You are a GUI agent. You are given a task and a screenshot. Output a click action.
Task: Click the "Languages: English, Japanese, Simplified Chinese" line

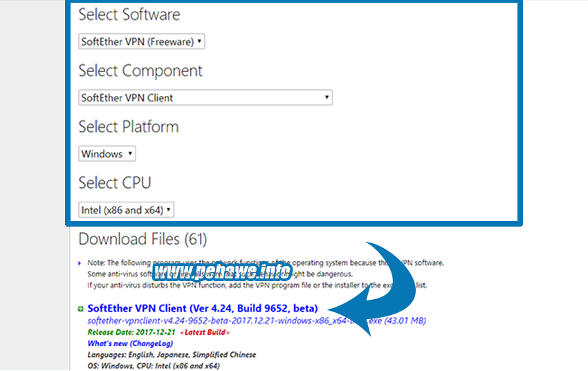172,354
